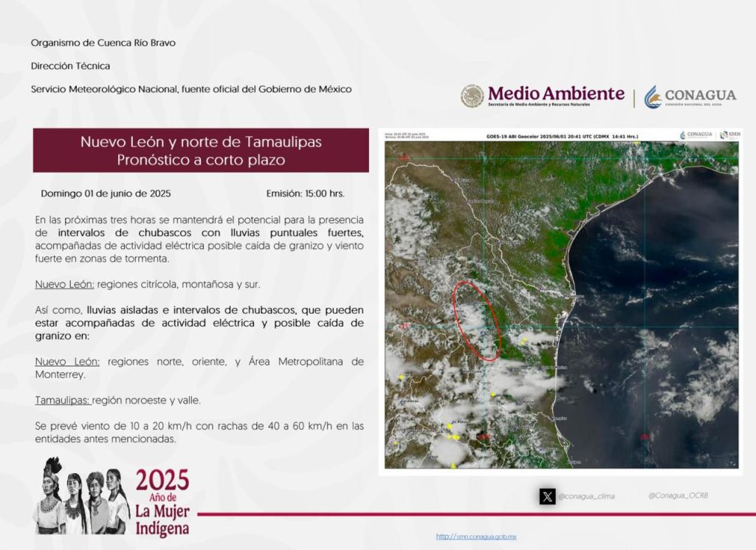Click the X social media icon
Screen dimensions: 756x550
pos(547,497)
